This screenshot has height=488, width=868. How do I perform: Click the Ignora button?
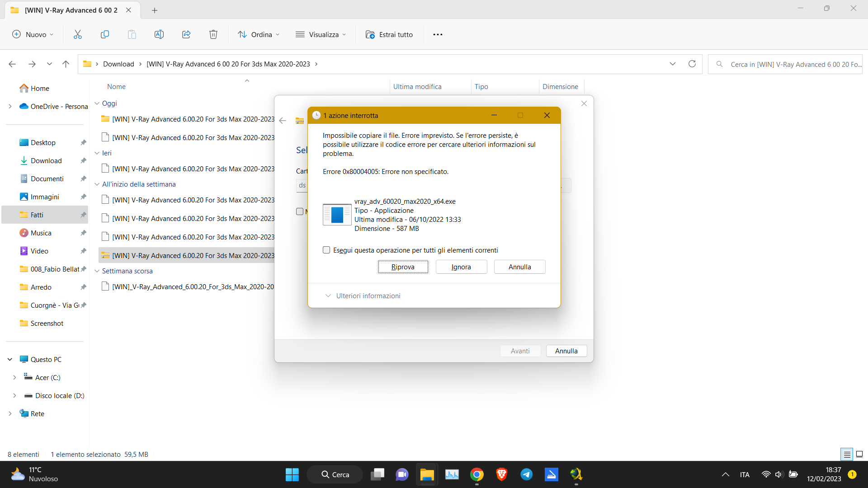(x=461, y=267)
